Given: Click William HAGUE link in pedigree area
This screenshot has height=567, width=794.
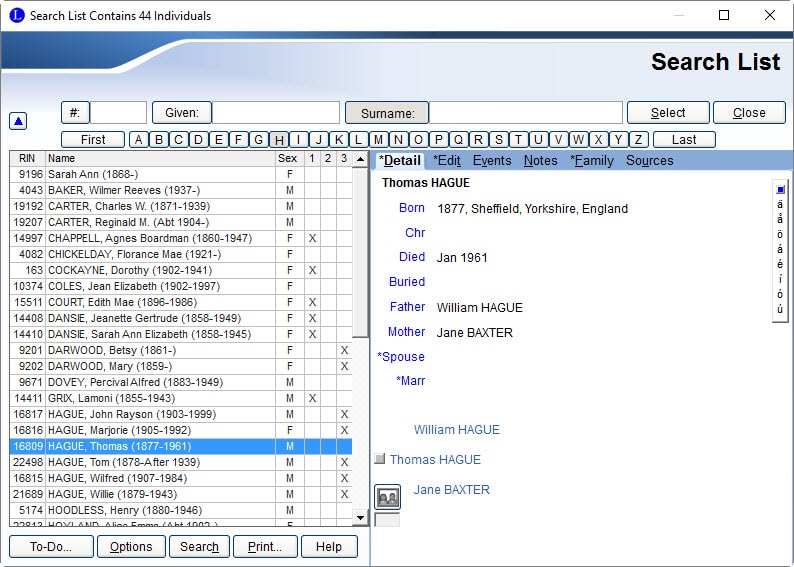Looking at the screenshot, I should [x=457, y=430].
